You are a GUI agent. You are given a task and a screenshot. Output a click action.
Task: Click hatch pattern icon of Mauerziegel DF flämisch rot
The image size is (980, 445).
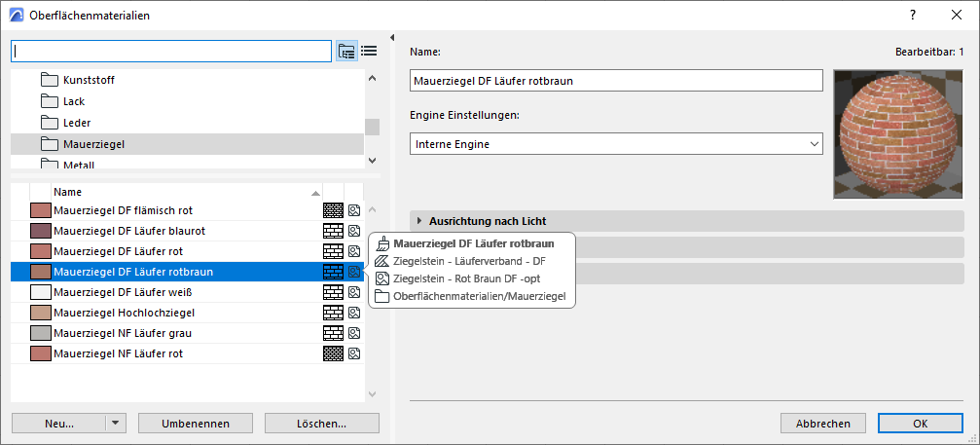[333, 210]
